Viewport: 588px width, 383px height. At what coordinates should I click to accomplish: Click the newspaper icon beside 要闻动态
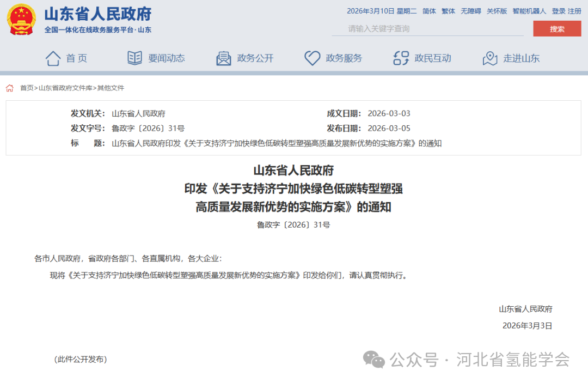[134, 58]
